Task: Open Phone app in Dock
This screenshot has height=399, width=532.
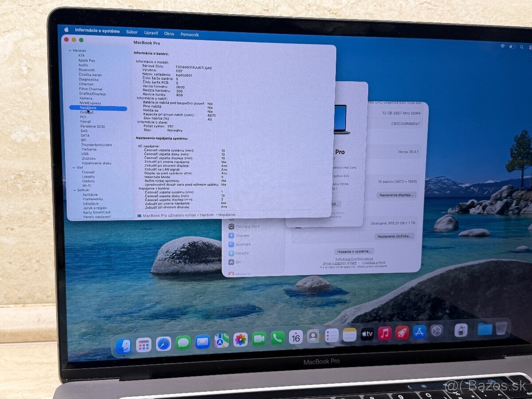Action: pyautogui.click(x=278, y=338)
